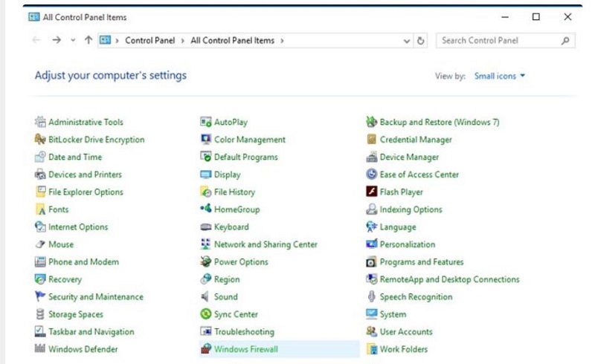Open Speech Recognition link

416,296
